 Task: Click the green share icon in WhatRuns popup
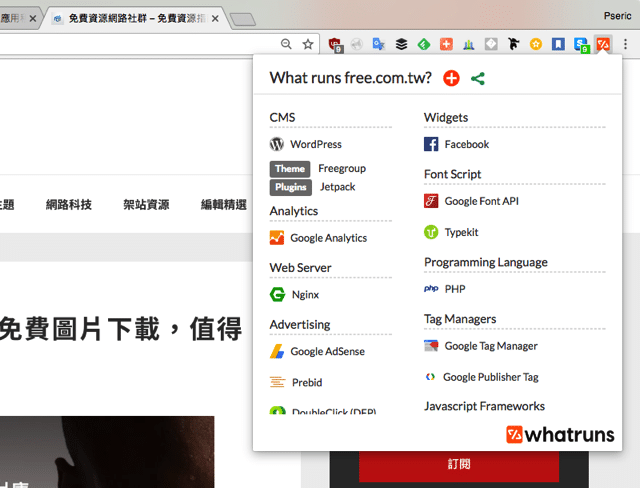[x=478, y=78]
